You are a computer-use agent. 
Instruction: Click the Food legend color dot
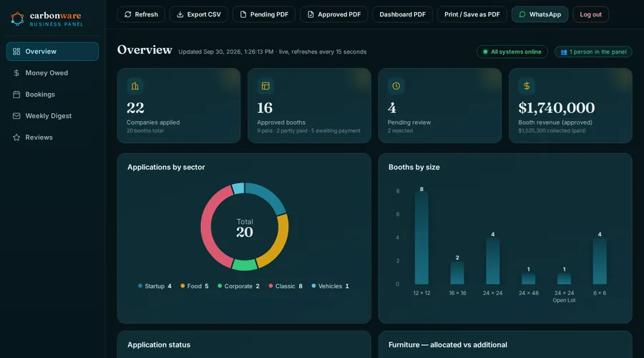tap(182, 286)
